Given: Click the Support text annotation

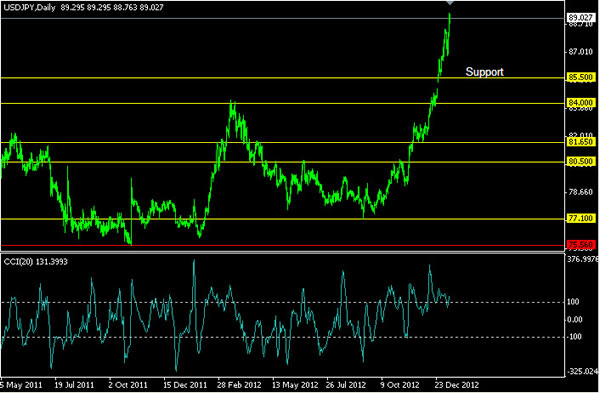Looking at the screenshot, I should pos(484,72).
